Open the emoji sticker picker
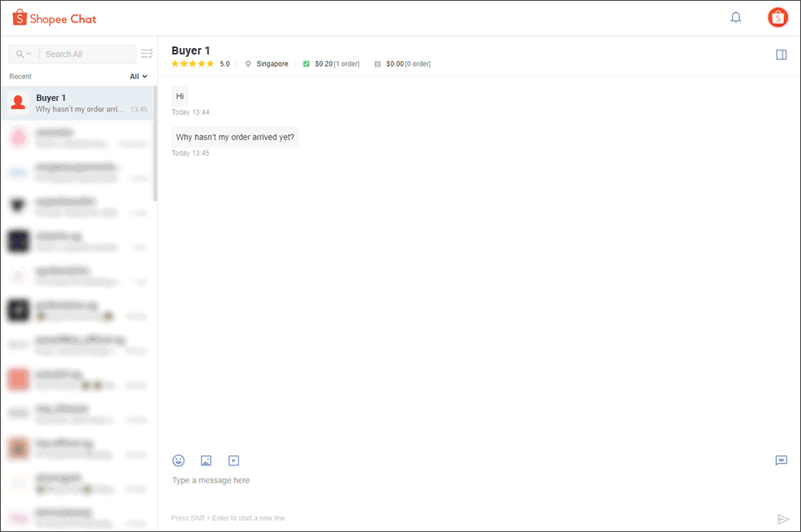This screenshot has height=532, width=801. pos(179,461)
